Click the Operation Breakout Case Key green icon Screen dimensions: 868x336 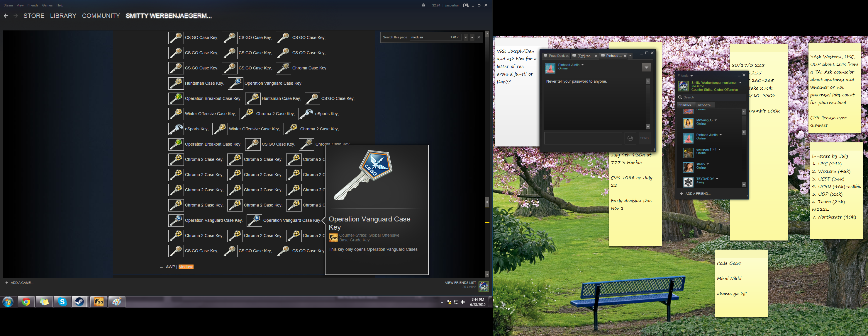pyautogui.click(x=176, y=99)
